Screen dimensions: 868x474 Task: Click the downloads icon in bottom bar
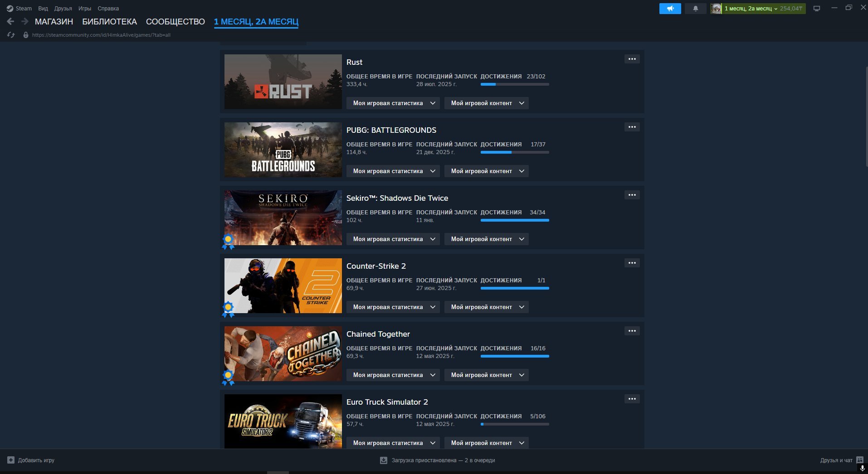(384, 460)
